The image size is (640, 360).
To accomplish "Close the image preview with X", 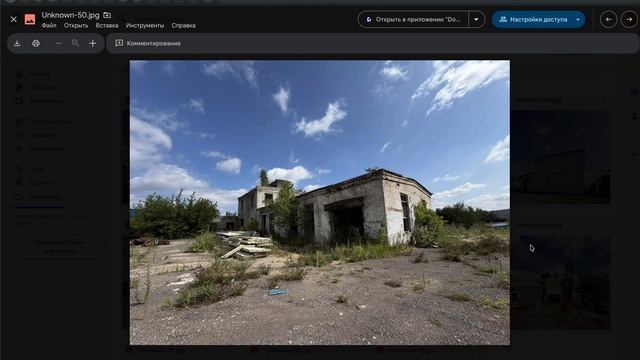I will [x=13, y=19].
